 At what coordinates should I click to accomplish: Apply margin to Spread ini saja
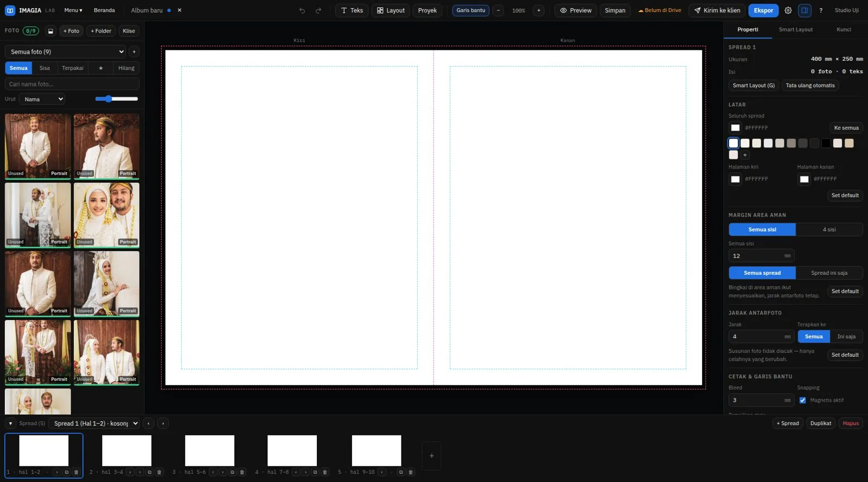829,273
